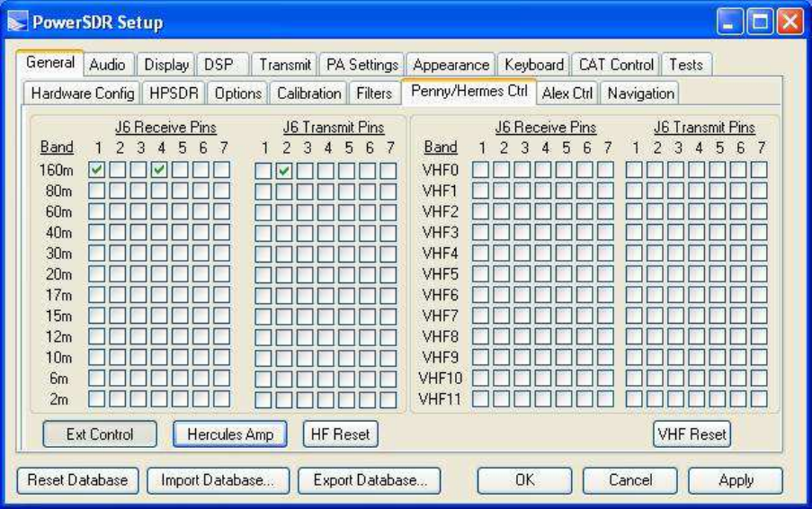Confirm settings with OK

pos(524,480)
